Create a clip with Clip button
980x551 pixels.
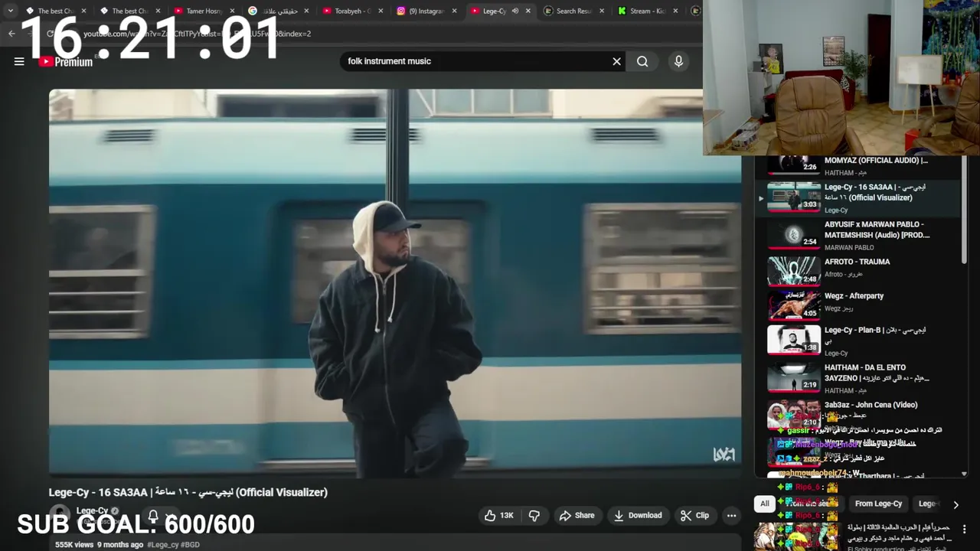tap(694, 516)
